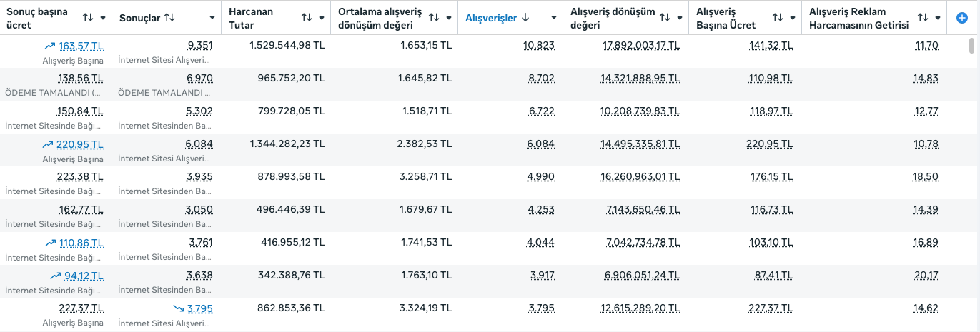Open dropdown caret of Sonuçlar column

(212, 18)
